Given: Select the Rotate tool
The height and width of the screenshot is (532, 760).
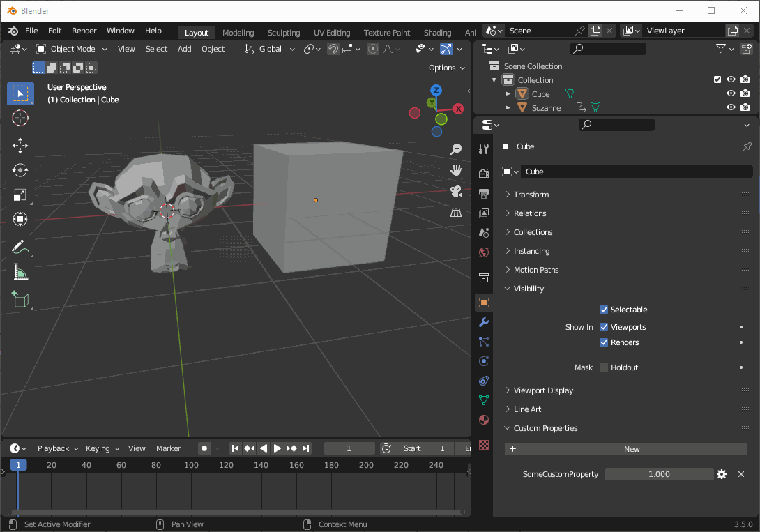Looking at the screenshot, I should (x=20, y=170).
